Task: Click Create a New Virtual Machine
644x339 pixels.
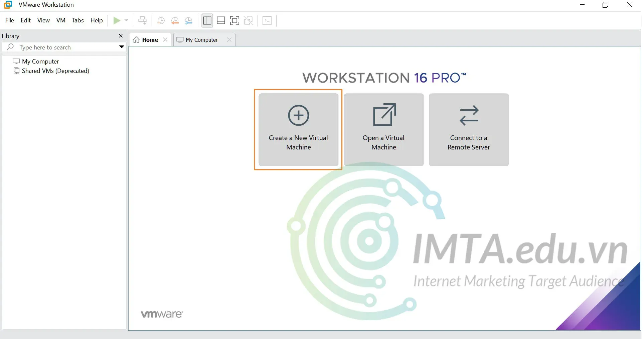Action: pos(298,130)
